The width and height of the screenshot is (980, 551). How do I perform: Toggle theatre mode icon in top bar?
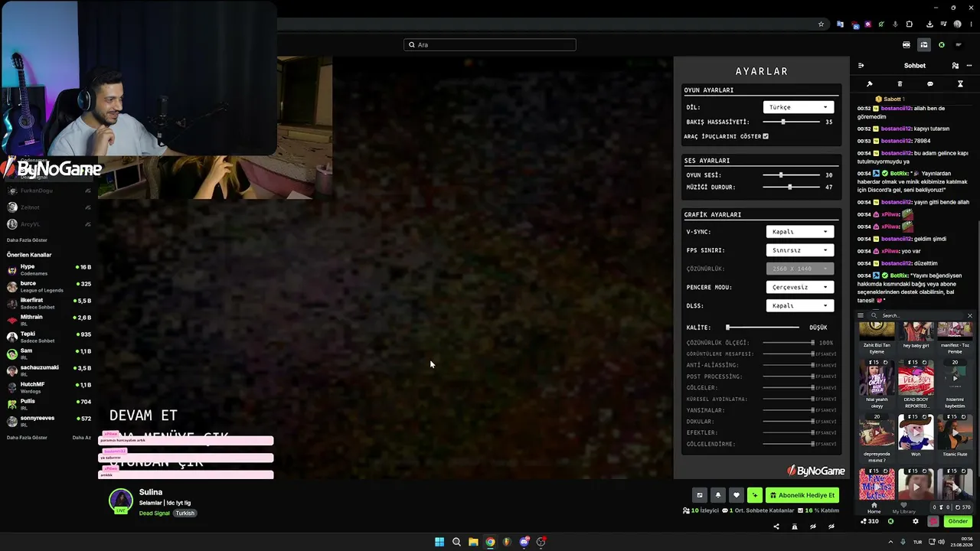point(906,45)
